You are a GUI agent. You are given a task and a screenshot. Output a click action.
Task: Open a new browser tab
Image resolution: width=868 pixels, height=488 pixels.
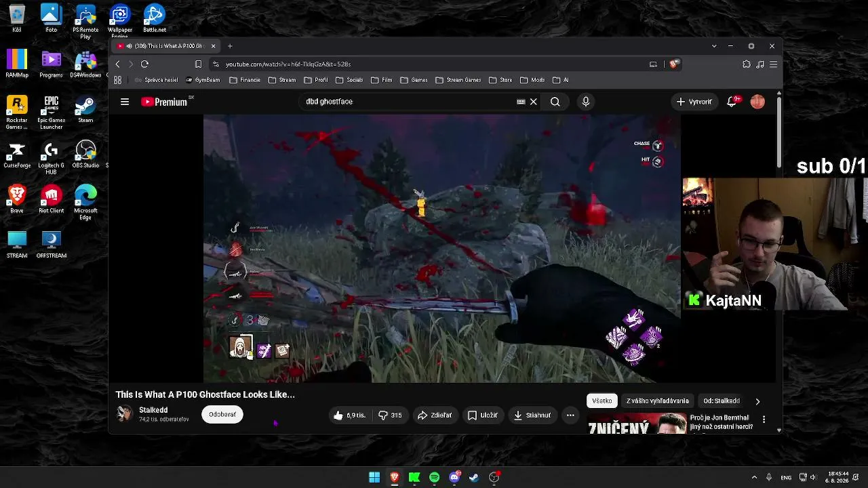coord(230,46)
